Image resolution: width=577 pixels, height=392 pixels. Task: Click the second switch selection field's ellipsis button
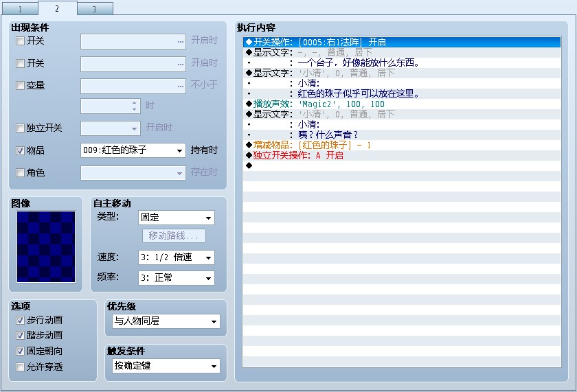[180, 64]
